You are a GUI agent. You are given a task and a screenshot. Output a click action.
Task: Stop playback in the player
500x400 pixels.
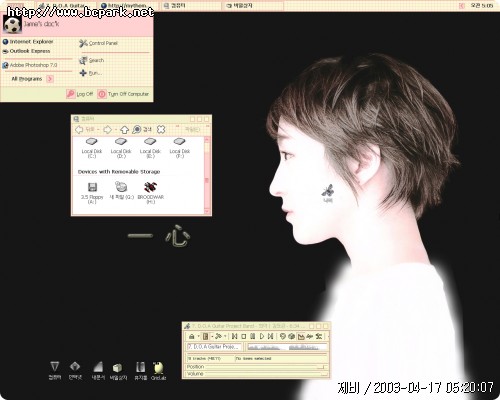coord(244,336)
